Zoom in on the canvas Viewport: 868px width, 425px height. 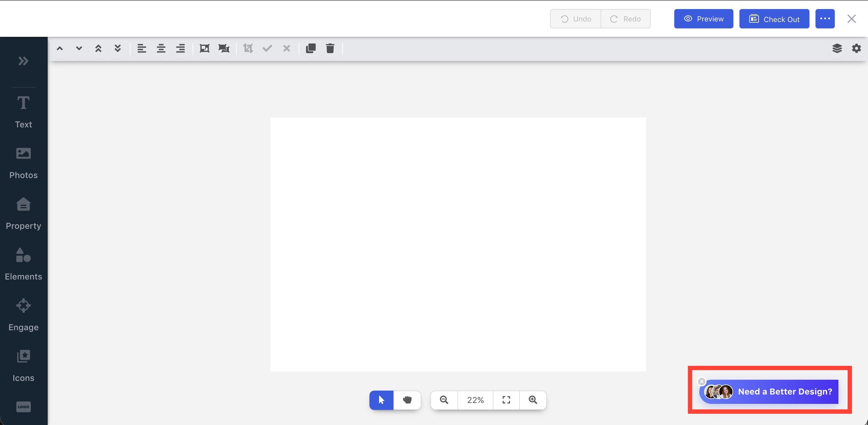(x=533, y=400)
